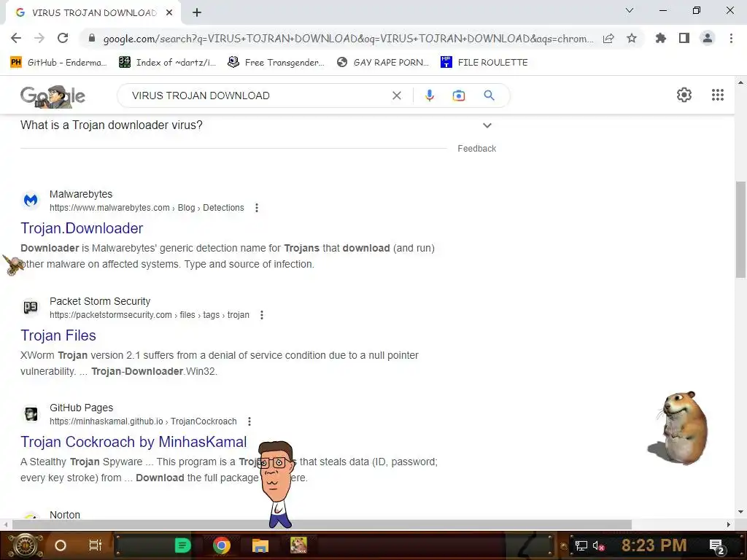Viewport: 747px width, 560px height.
Task: Open Google quick settings gear
Action: coord(684,95)
